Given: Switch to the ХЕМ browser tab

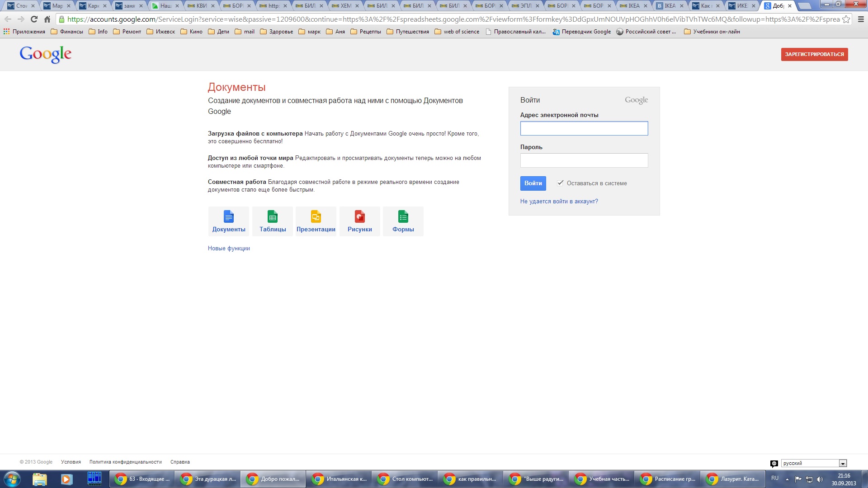Looking at the screenshot, I should pos(345,6).
